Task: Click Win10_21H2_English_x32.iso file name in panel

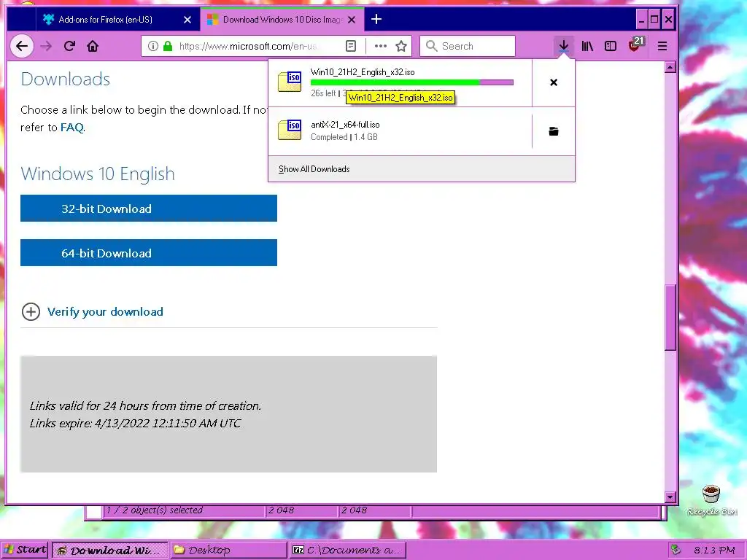Action: (363, 72)
